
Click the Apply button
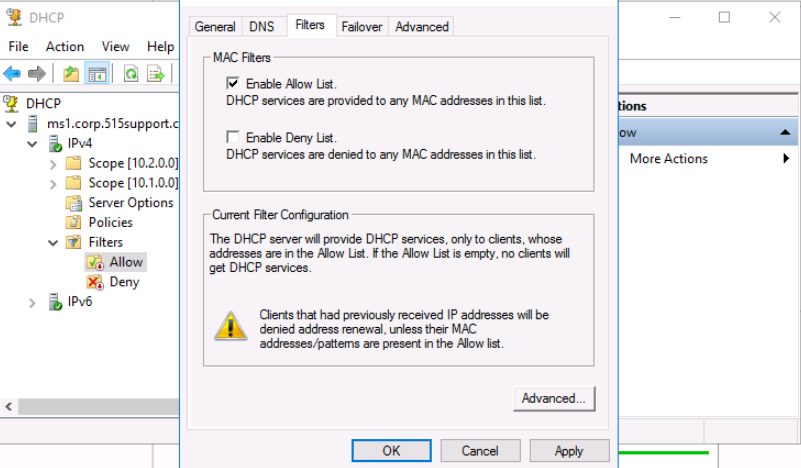click(x=569, y=451)
